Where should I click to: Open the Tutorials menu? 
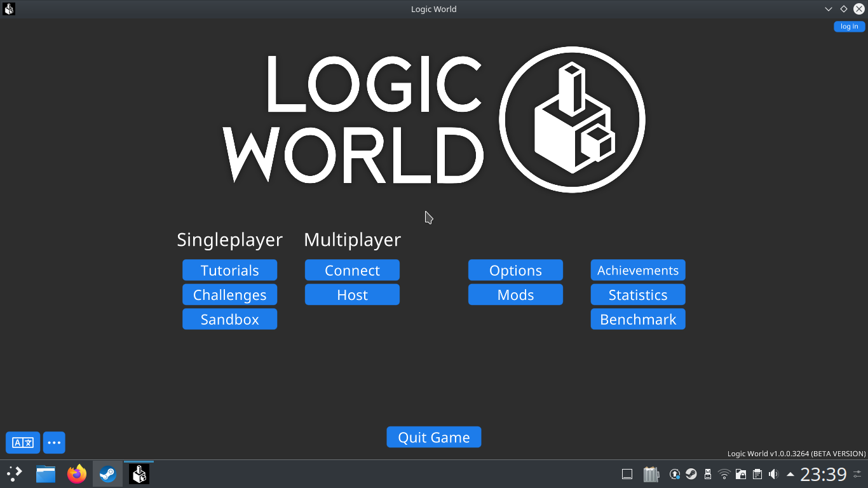(229, 270)
